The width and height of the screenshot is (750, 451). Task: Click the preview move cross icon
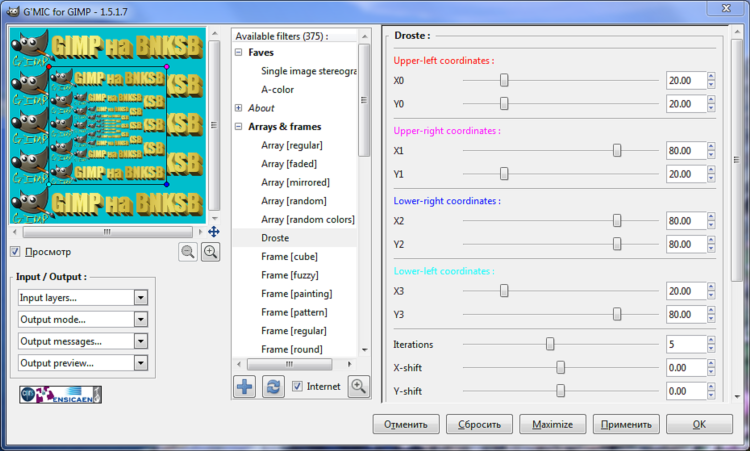[x=213, y=232]
